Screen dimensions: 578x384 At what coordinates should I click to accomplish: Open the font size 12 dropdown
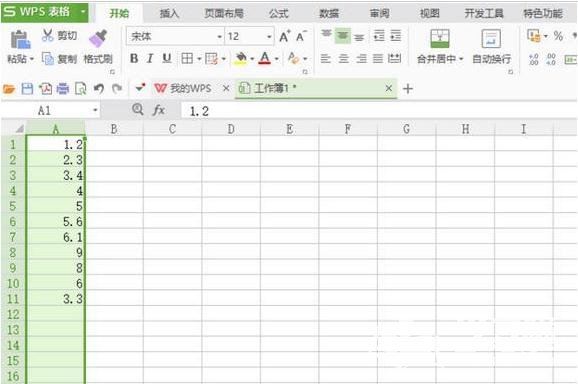coord(269,37)
